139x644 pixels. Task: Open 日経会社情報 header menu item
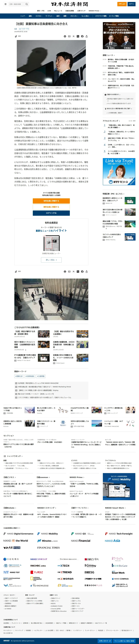[x=70, y=11]
